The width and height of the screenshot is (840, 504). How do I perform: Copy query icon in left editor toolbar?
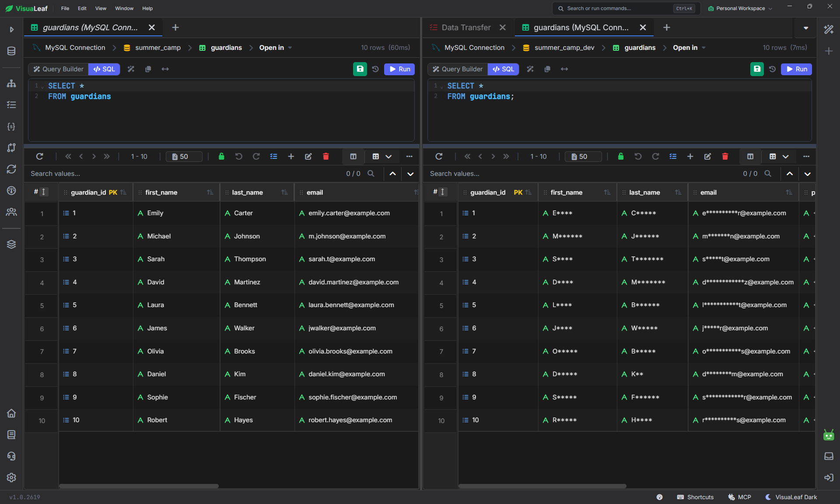pos(148,69)
